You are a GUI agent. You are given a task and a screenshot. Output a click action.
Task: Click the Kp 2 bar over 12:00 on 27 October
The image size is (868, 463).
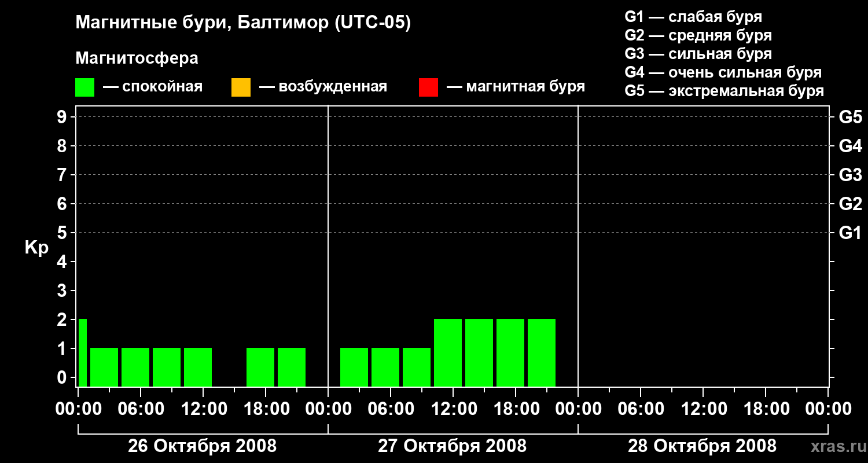pos(448,352)
